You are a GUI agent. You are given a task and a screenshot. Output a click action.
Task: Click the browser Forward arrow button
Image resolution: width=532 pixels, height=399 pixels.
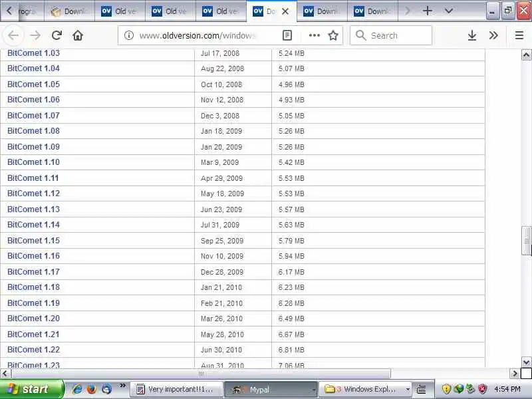[x=35, y=35]
